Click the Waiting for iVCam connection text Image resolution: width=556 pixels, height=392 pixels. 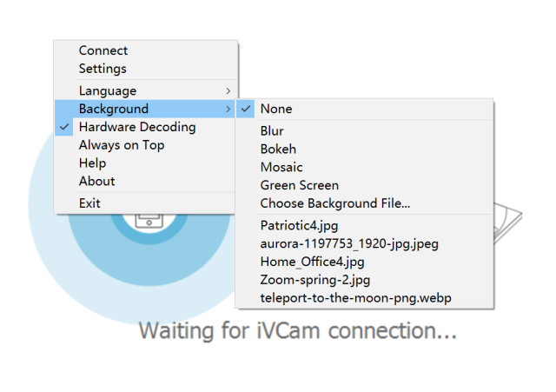pos(298,330)
